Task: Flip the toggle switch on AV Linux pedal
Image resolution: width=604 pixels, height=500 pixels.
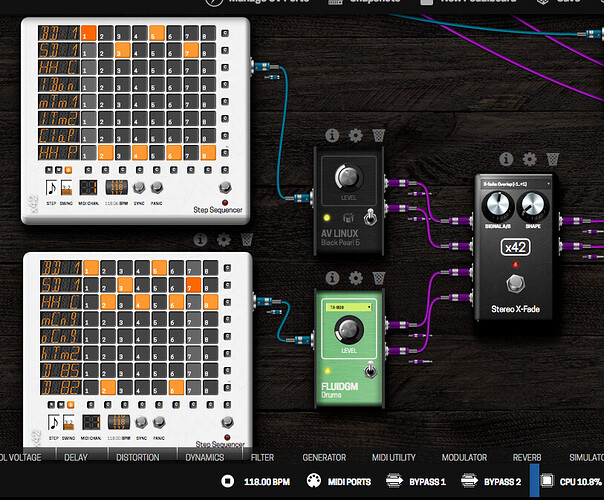Action: coord(370,217)
